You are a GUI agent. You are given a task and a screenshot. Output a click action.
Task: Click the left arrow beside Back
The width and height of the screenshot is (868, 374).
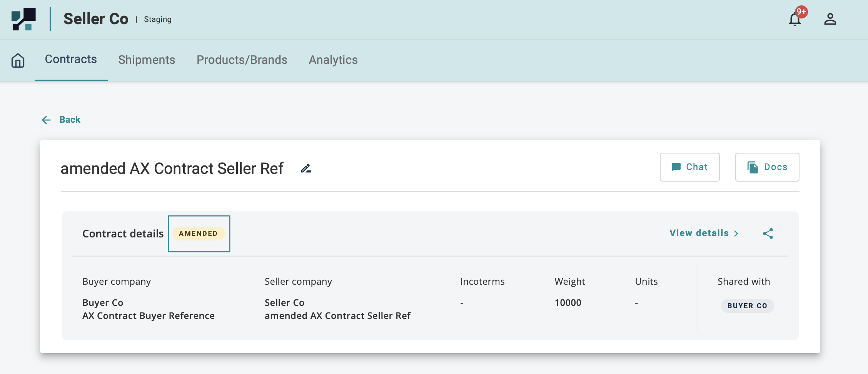46,120
